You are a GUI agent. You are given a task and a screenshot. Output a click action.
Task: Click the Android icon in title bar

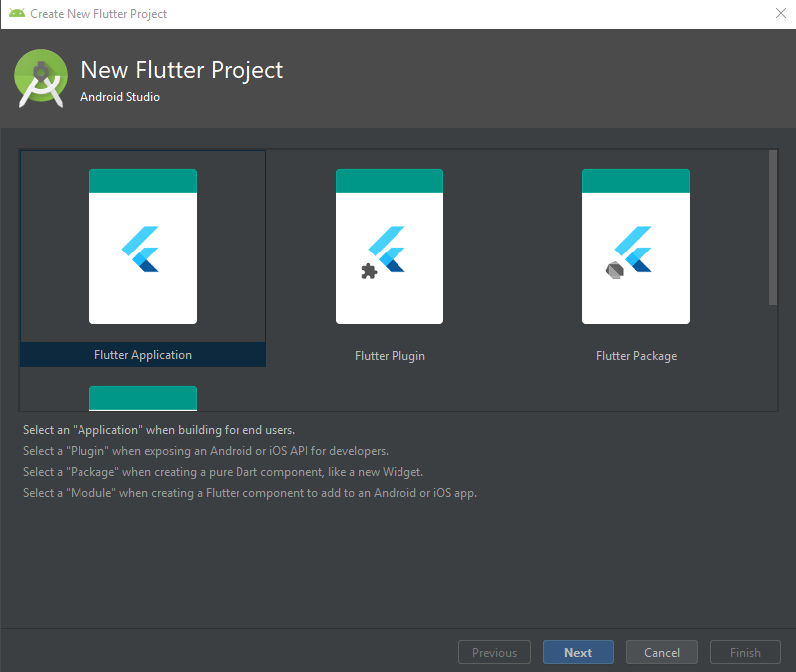coord(17,13)
